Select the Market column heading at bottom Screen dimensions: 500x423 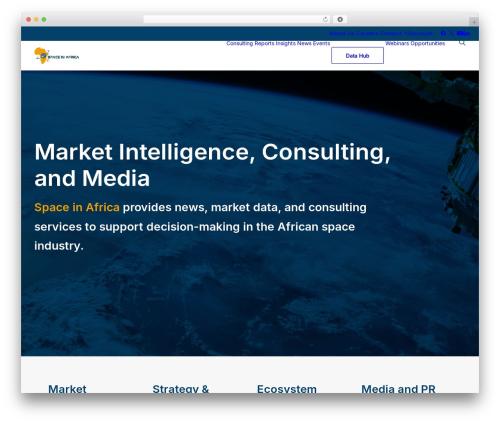tap(67, 389)
